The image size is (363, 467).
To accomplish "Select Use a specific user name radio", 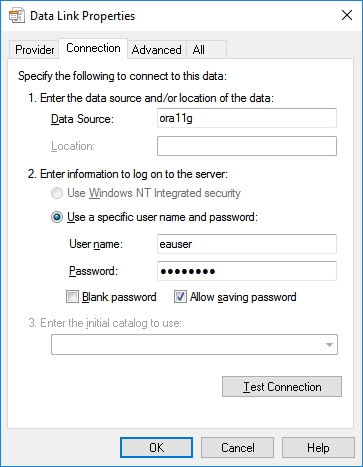I will click(x=57, y=217).
